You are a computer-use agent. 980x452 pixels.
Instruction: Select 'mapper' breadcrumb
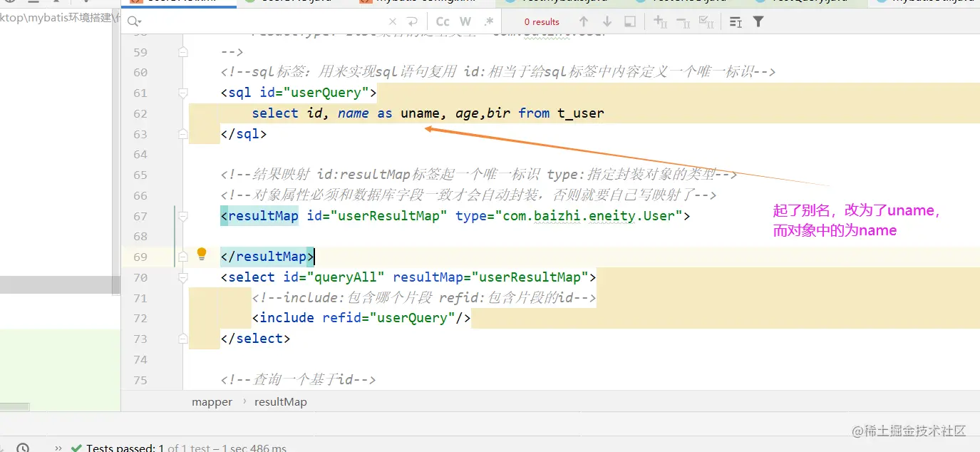[x=212, y=402]
